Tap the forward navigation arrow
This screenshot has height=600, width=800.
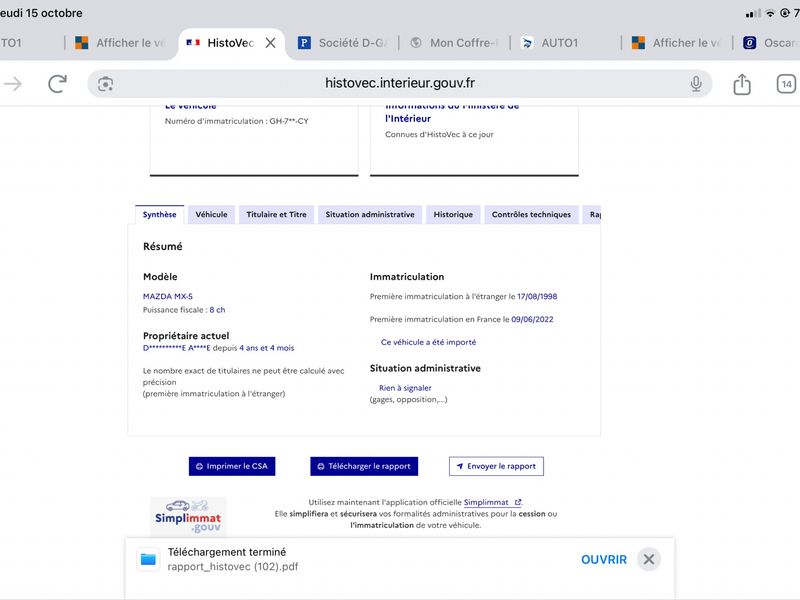point(13,84)
